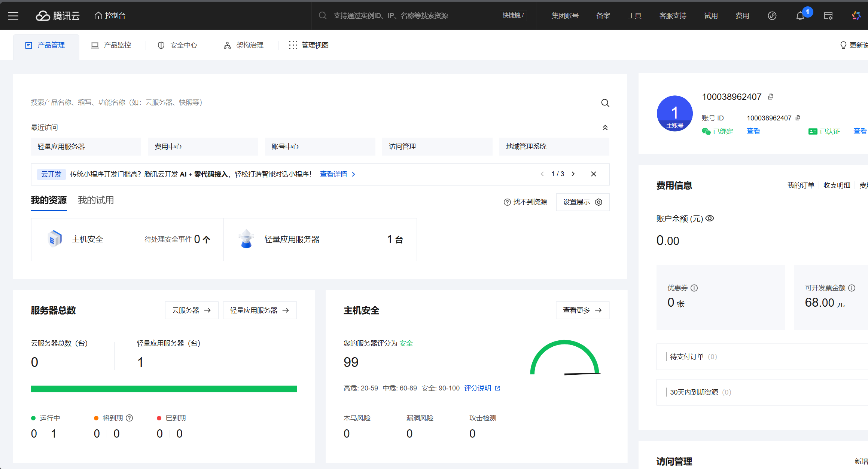Open the 试用 menu
Screen dimensions: 868x469
pyautogui.click(x=711, y=16)
